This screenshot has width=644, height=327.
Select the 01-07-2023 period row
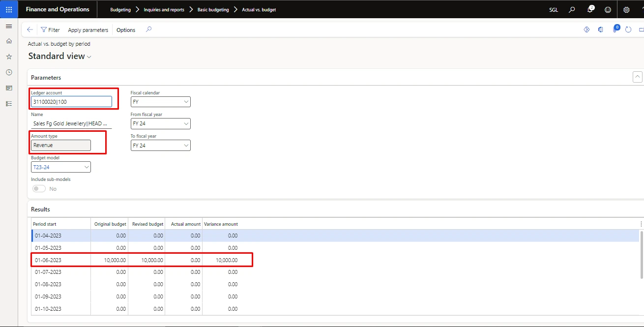point(335,272)
